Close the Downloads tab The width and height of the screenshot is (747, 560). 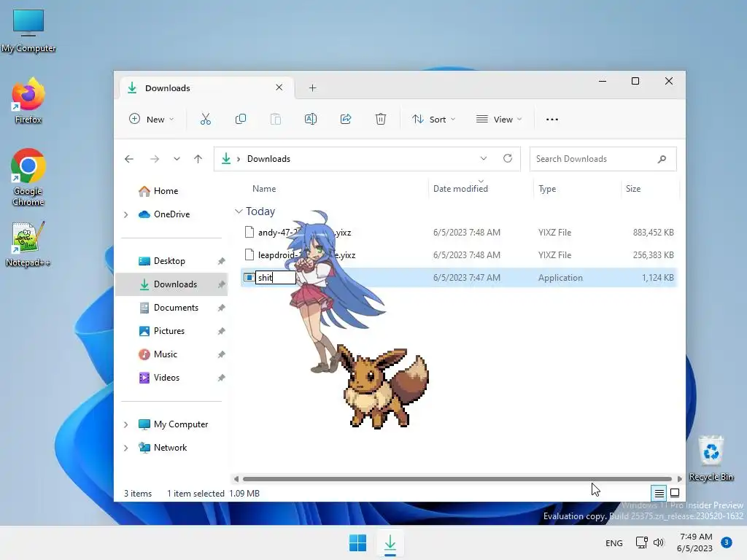pos(279,87)
